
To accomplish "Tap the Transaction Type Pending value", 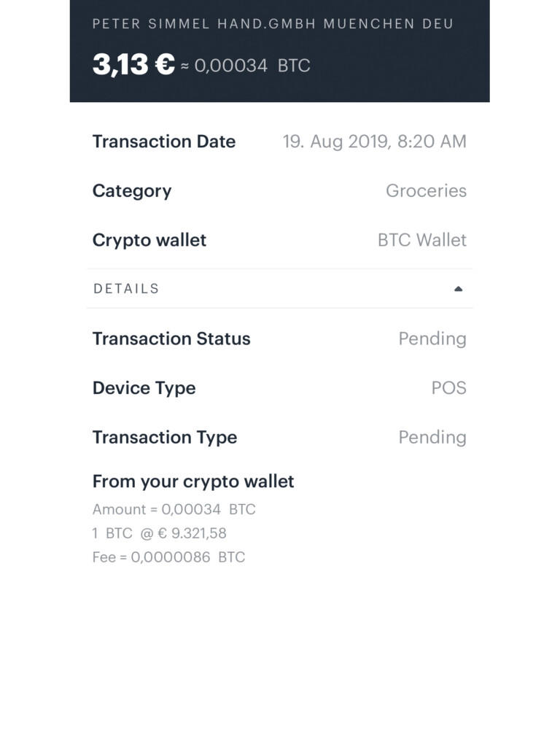I will click(432, 438).
